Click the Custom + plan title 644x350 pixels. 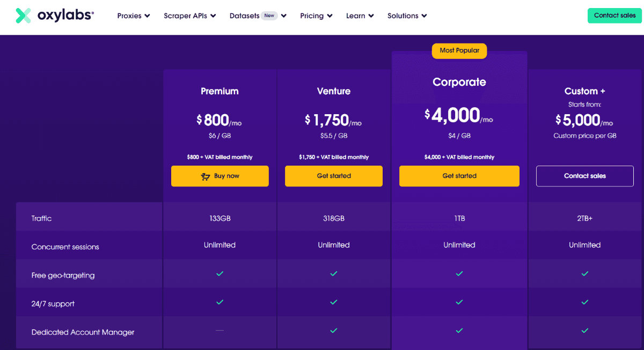(585, 91)
